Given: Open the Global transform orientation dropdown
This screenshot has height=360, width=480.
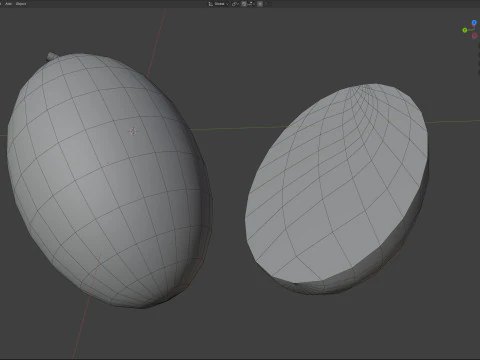Looking at the screenshot, I should coord(219,4).
